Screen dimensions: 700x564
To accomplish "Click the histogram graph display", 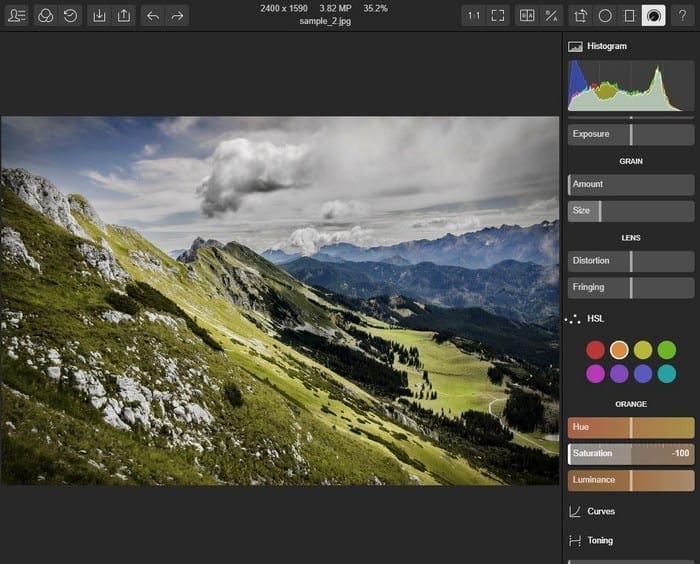I will 631,85.
